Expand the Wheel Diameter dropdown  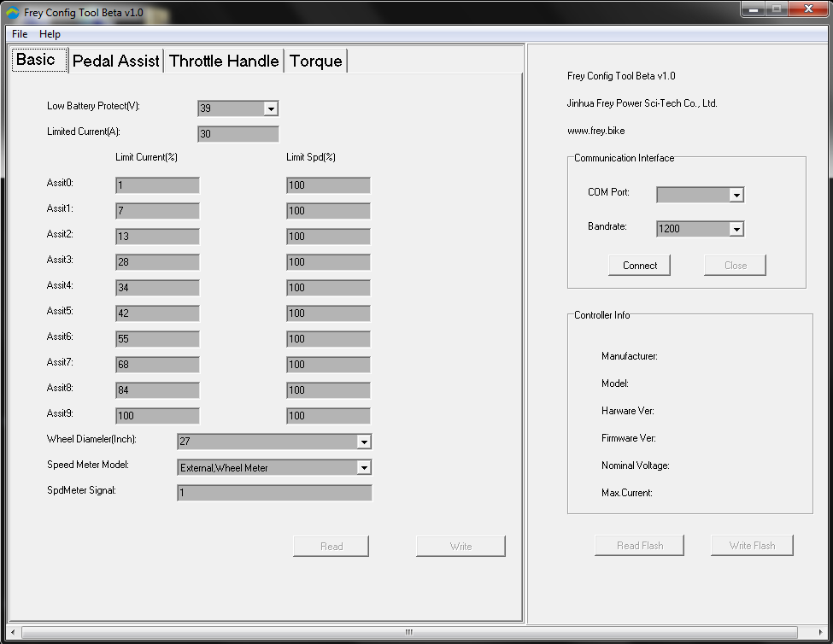[x=364, y=442]
